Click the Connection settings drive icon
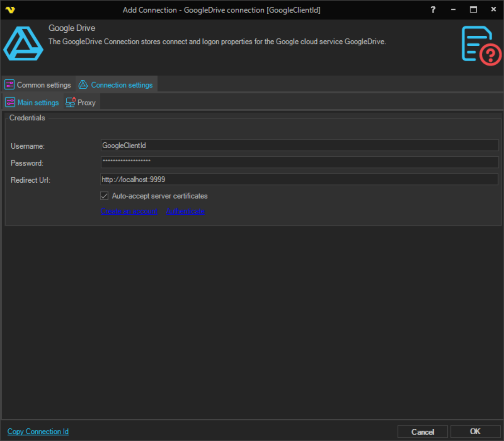 (83, 85)
